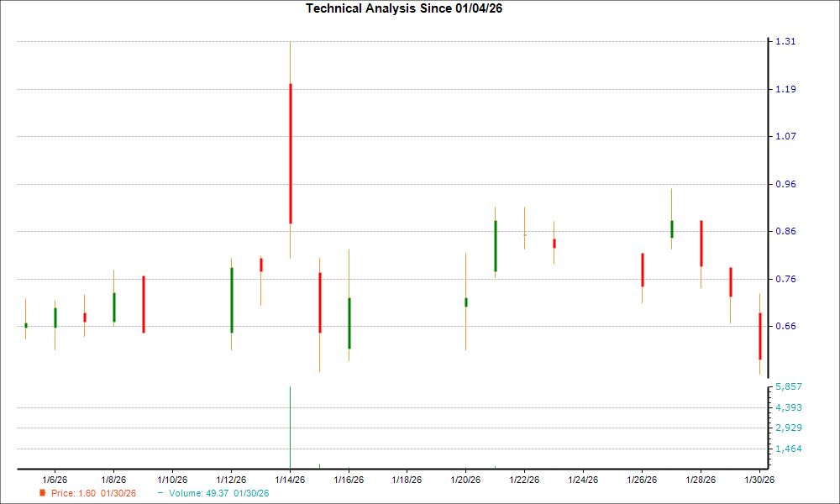Click the small green volume bar near 1/15/26
This screenshot has height=504, width=840.
(x=320, y=464)
